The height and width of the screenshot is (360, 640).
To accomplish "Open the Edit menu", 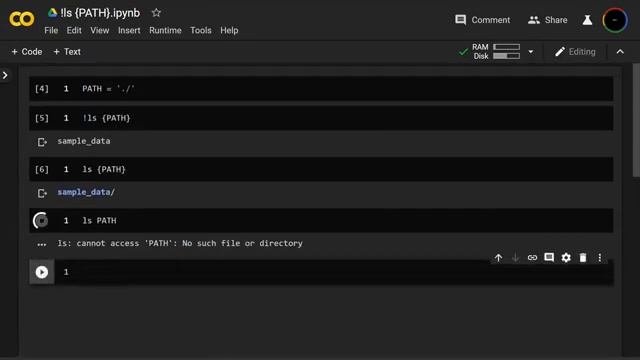I will pyautogui.click(x=74, y=30).
